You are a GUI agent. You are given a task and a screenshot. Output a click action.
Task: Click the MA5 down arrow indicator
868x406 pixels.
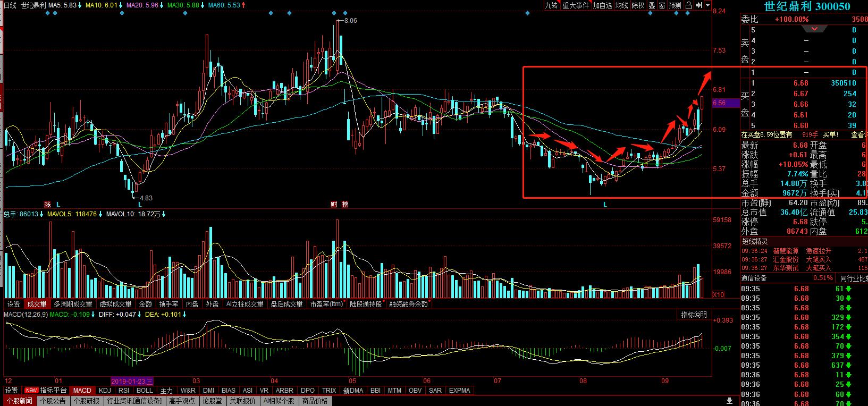click(x=80, y=5)
